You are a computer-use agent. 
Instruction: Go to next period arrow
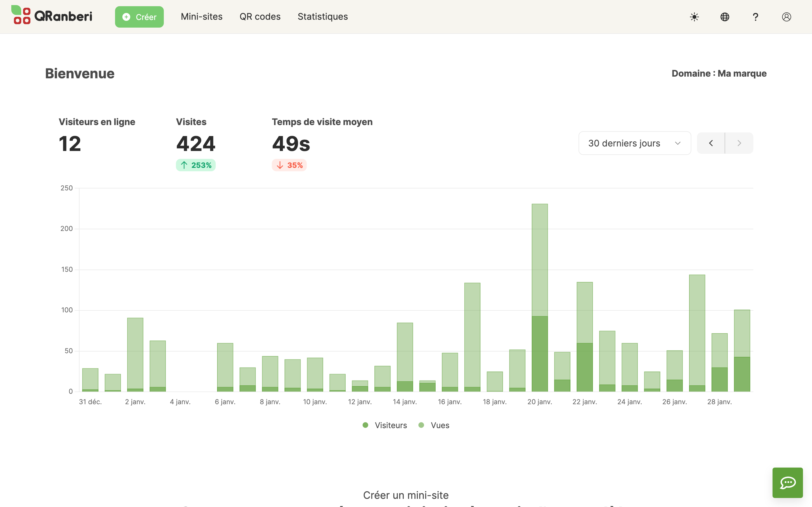click(739, 143)
